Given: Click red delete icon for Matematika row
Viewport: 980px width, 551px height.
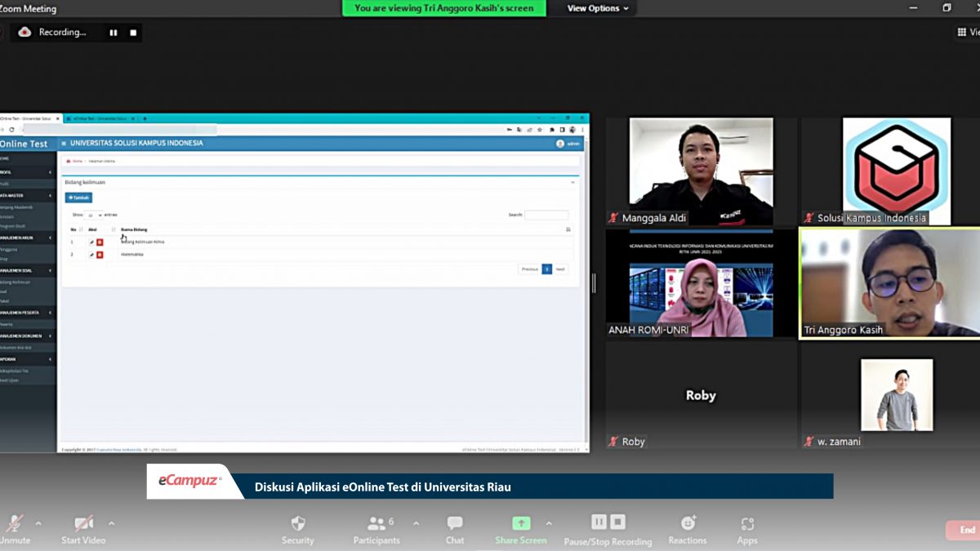Looking at the screenshot, I should pyautogui.click(x=100, y=255).
